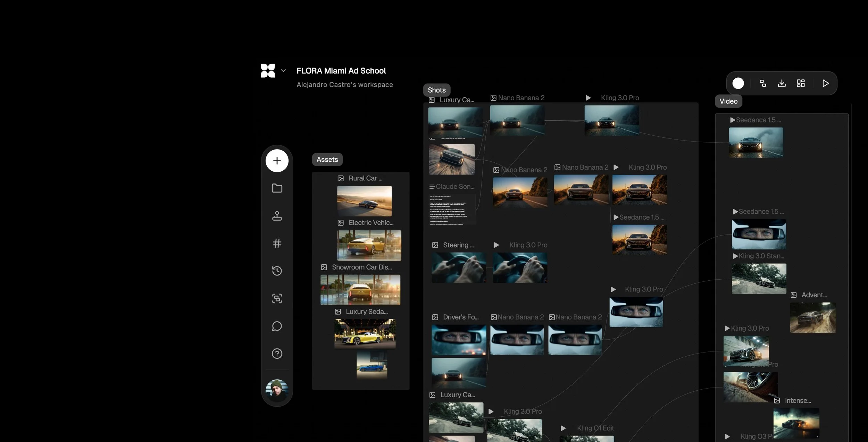The width and height of the screenshot is (868, 442).
Task: Click the scan-frame icon in sidebar
Action: (x=277, y=298)
